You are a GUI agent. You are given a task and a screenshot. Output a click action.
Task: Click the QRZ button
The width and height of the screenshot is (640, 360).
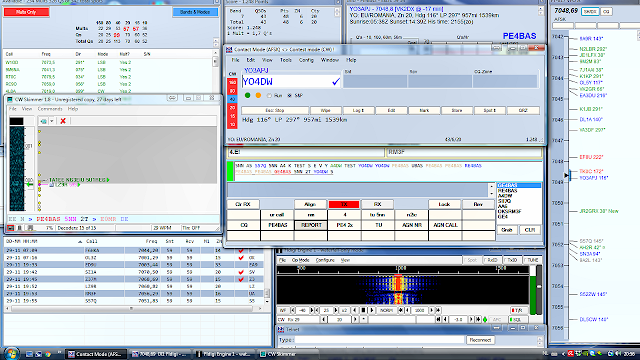tap(523, 110)
